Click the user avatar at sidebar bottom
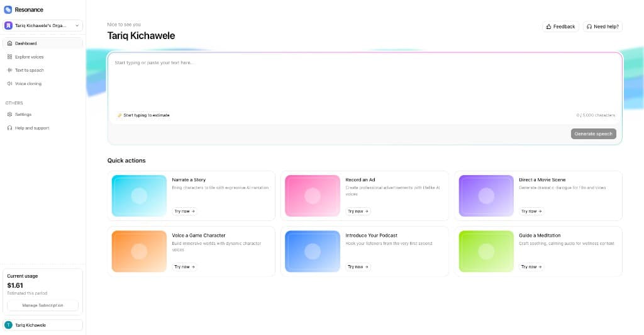The image size is (644, 335). click(9, 325)
